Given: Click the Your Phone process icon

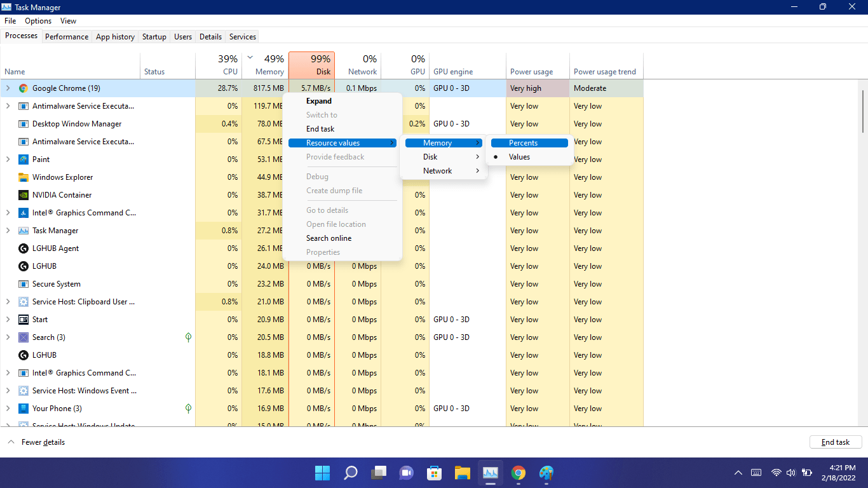Looking at the screenshot, I should (24, 409).
